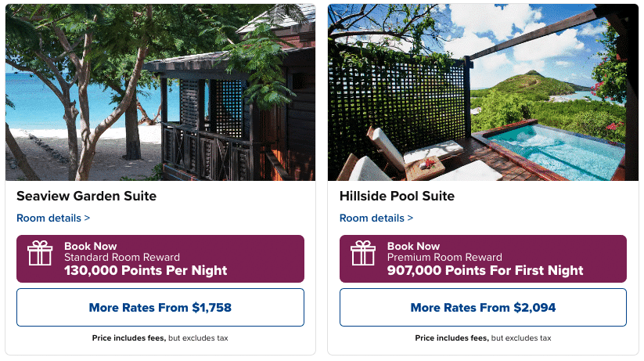Click the Hillside Pool Suite room details arrow
The image size is (644, 361).
(x=410, y=218)
